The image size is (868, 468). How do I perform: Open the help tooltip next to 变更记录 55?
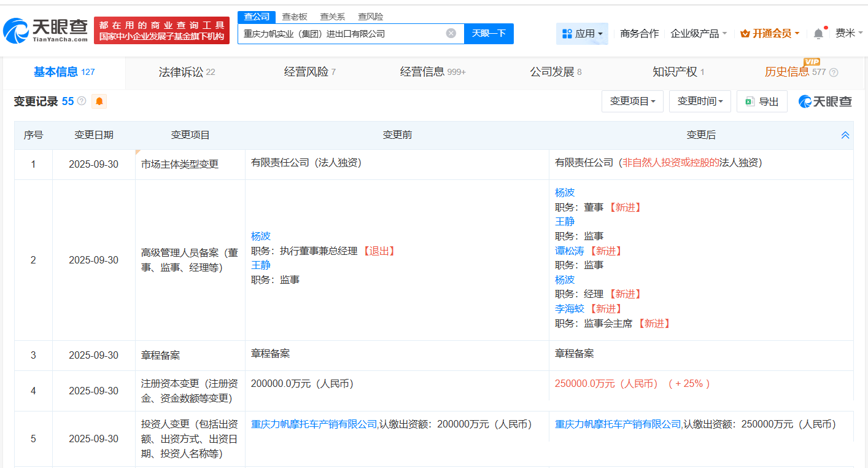(81, 100)
